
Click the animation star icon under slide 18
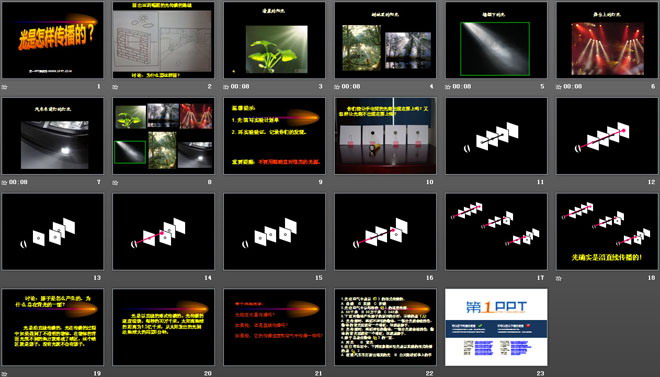(x=559, y=278)
